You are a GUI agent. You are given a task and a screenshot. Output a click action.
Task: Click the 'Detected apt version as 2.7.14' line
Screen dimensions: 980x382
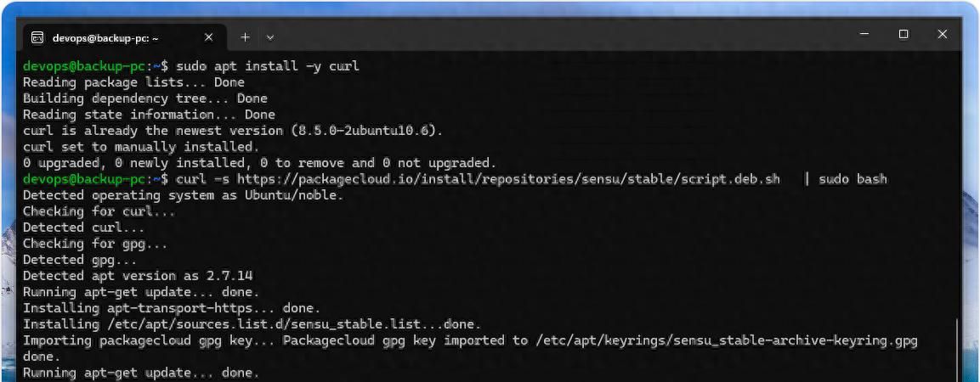(x=138, y=276)
